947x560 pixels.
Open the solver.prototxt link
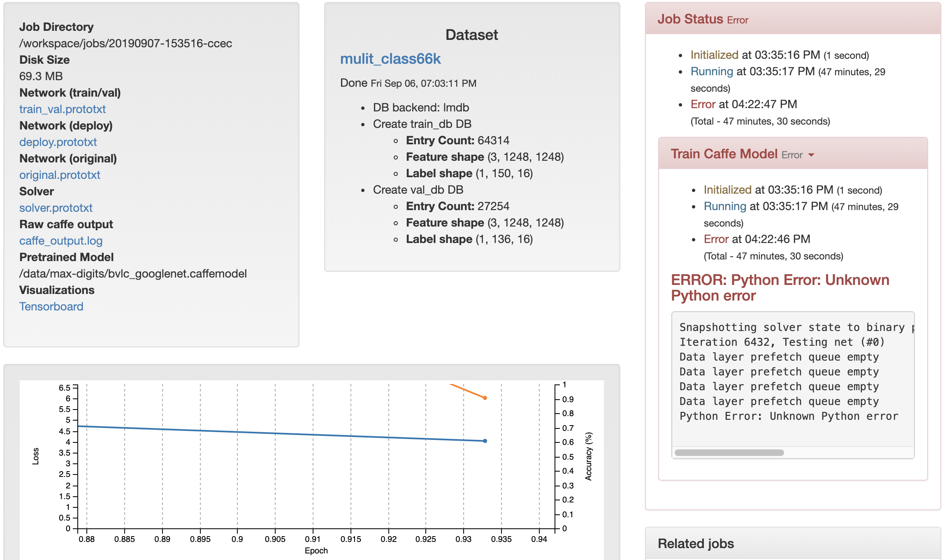click(x=56, y=208)
